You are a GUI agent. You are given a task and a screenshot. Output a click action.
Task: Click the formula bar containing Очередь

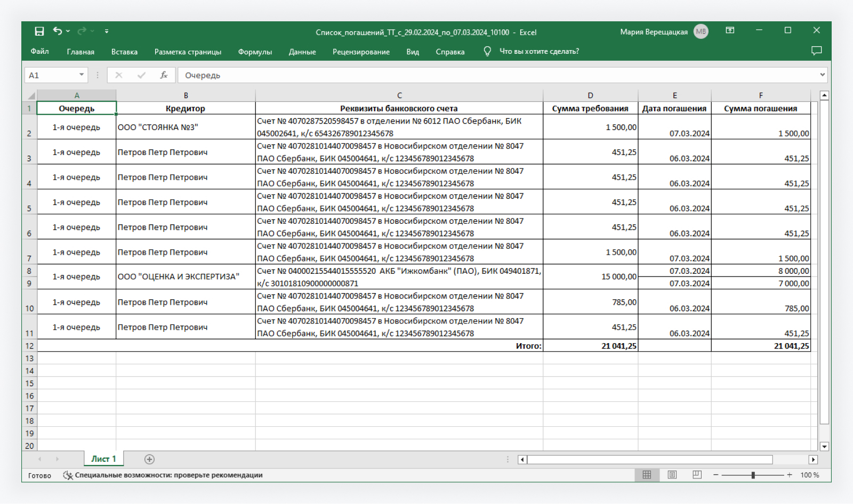498,75
